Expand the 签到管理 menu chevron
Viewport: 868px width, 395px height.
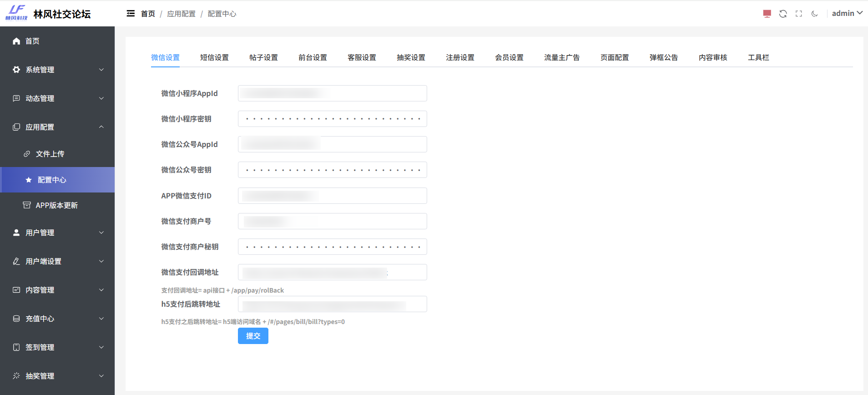pos(101,347)
